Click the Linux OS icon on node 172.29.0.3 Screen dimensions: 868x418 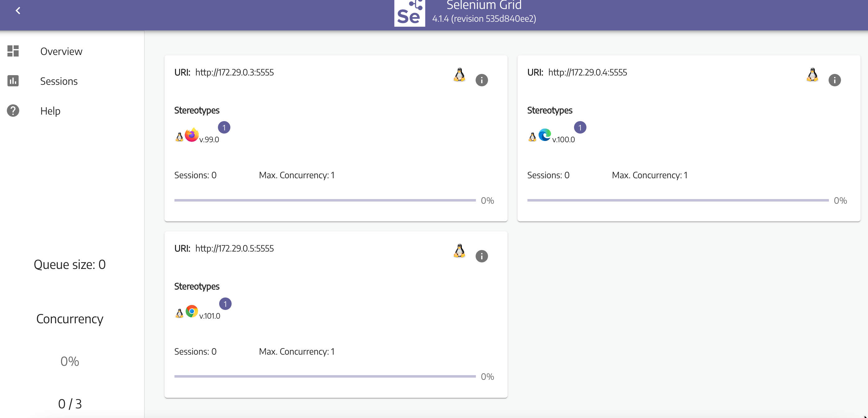459,75
